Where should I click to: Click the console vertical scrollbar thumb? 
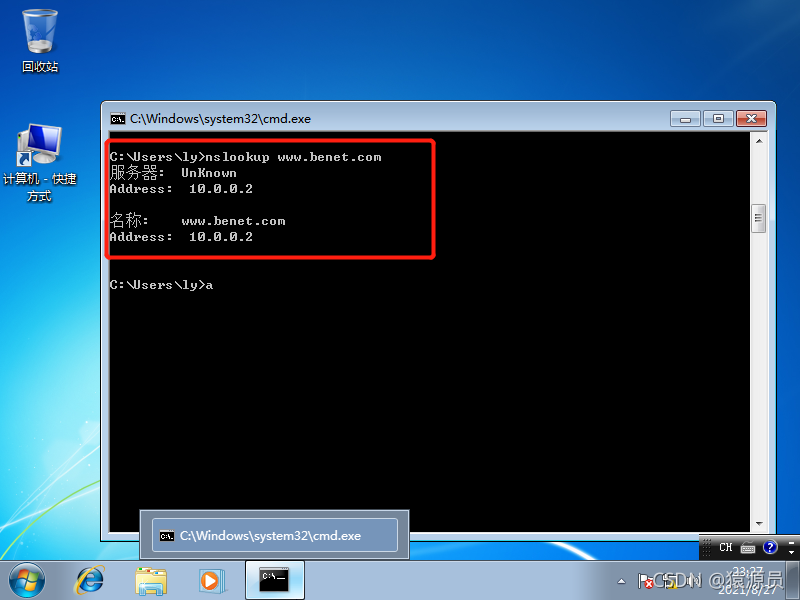759,218
